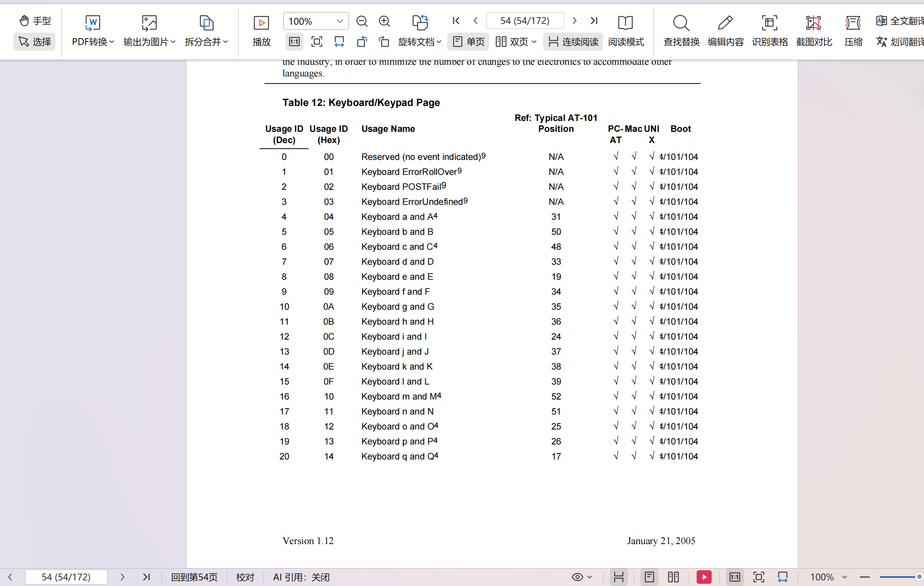This screenshot has height=586, width=924.
Task: Click 回到第54页 button
Action: (x=194, y=577)
